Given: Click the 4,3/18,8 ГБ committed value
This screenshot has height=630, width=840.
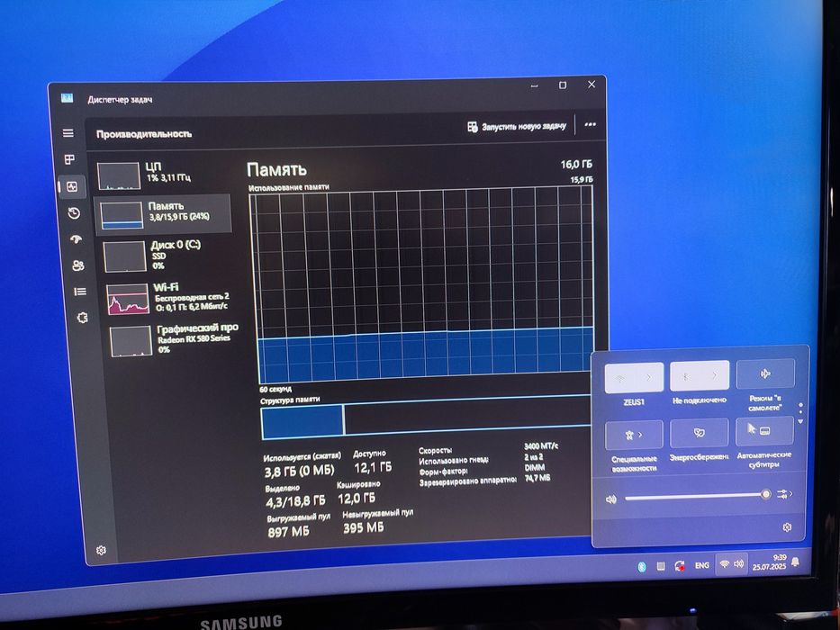Looking at the screenshot, I should point(295,501).
